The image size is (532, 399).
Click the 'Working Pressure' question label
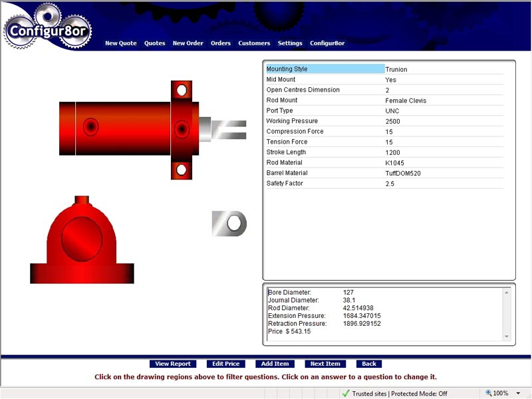[x=292, y=121]
